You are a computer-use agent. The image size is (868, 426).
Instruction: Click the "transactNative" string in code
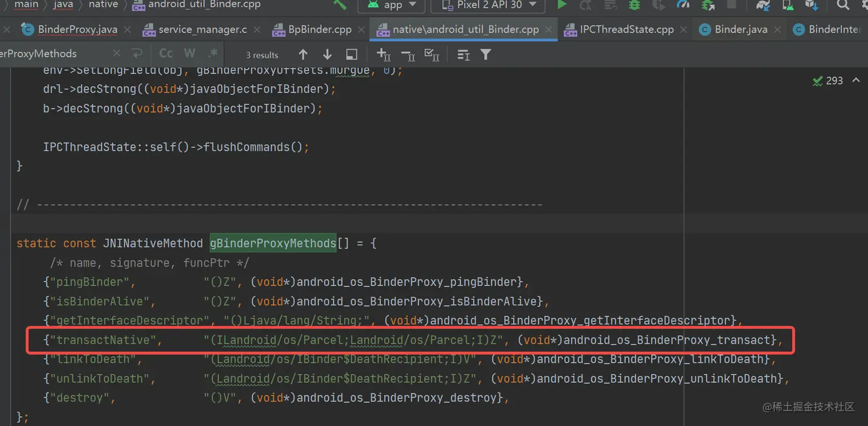click(x=103, y=340)
